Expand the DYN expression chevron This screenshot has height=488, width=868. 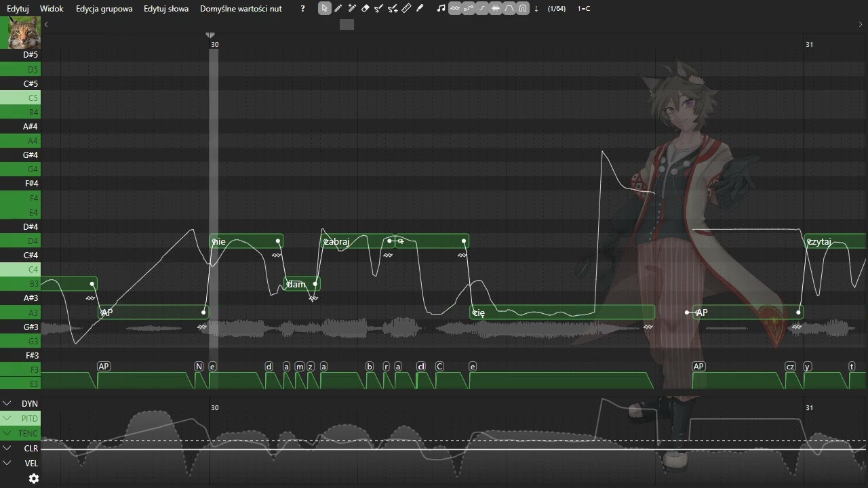[x=7, y=403]
